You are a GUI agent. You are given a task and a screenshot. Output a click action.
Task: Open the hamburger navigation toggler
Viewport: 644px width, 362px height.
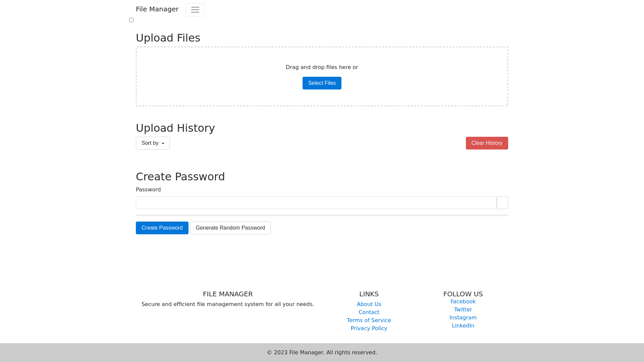tap(195, 10)
